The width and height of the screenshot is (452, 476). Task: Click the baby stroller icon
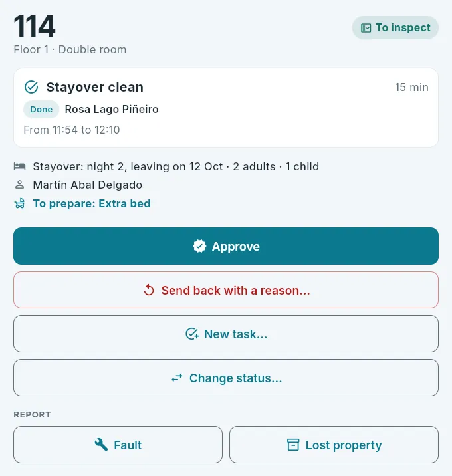(x=20, y=203)
